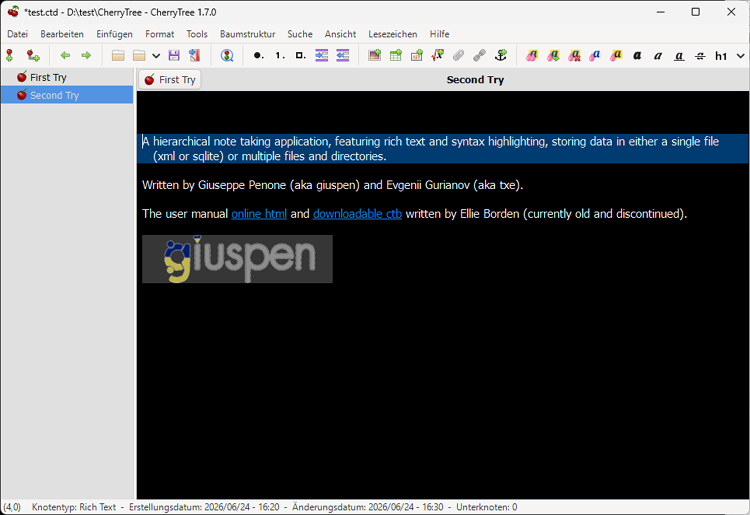Follow the downloadable ctb link
This screenshot has height=515, width=750.
point(357,214)
